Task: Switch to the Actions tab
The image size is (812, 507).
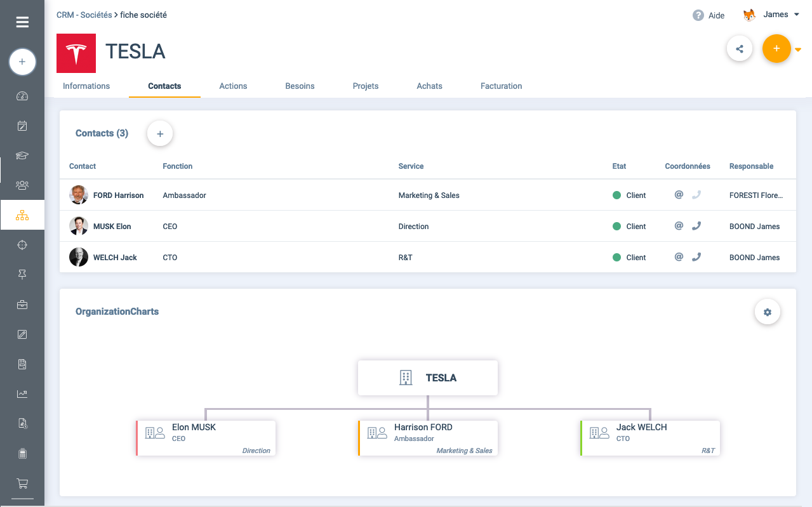Action: point(233,86)
